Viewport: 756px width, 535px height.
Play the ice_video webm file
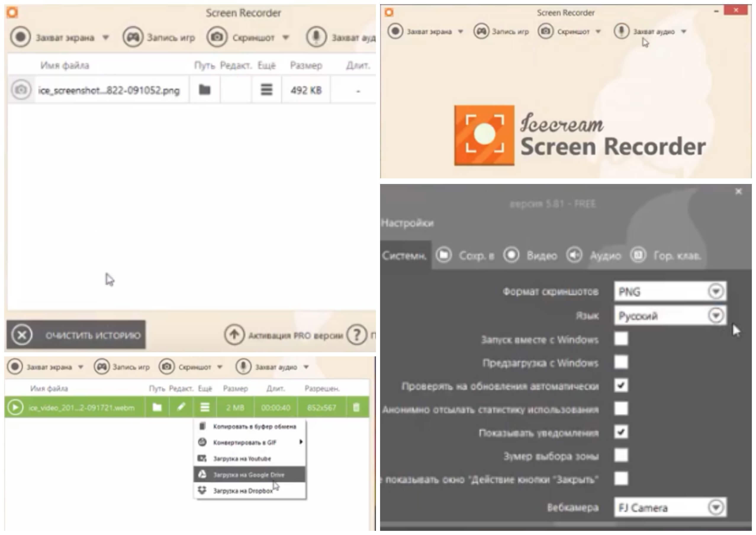click(x=15, y=408)
